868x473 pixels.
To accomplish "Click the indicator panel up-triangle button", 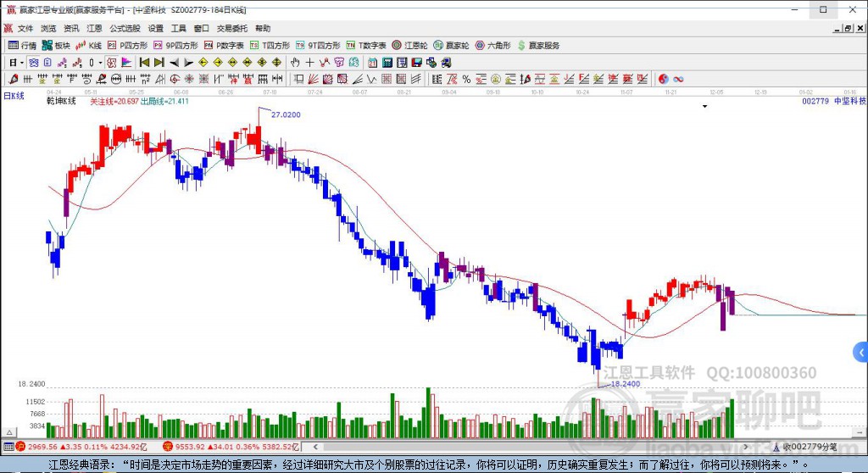I will click(x=9, y=432).
